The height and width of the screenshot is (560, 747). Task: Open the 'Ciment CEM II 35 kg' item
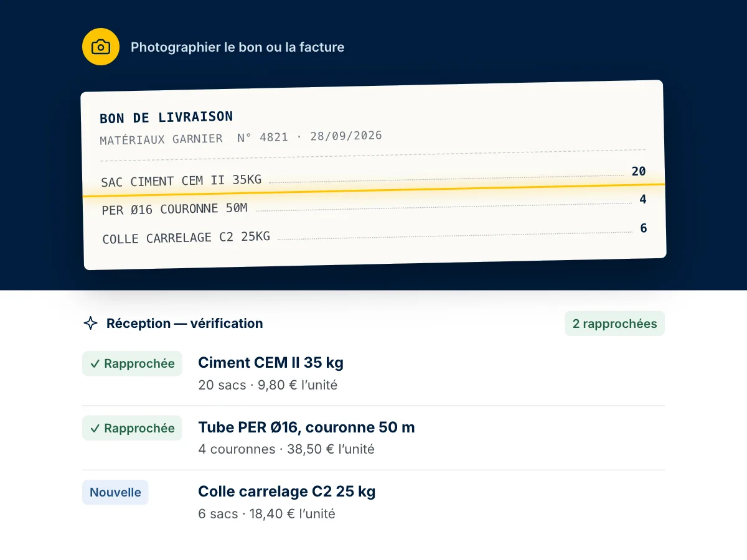[x=271, y=362]
